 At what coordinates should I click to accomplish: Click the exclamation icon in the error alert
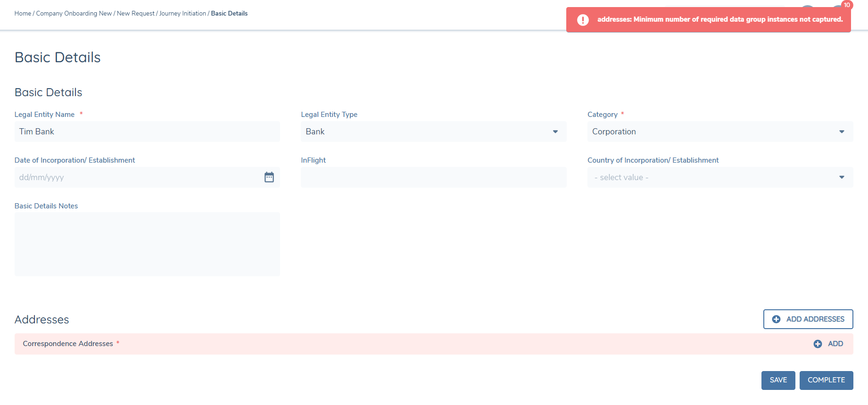[x=583, y=20]
